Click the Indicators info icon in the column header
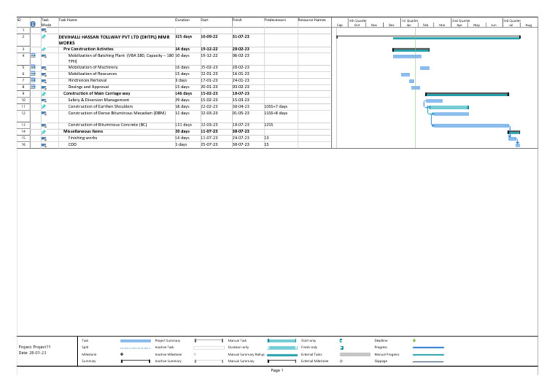The height and width of the screenshot is (392, 555). point(33,24)
